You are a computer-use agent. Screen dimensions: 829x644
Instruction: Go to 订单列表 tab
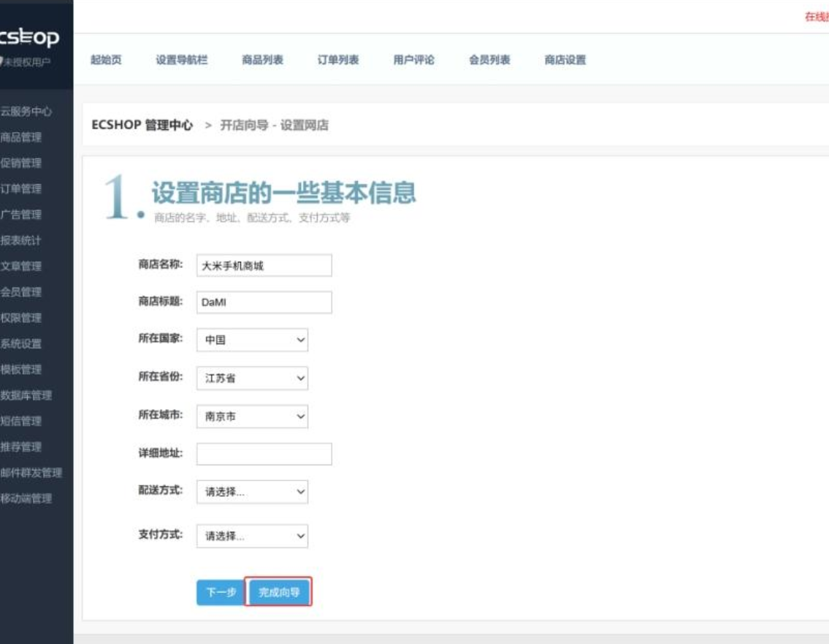[x=338, y=60]
